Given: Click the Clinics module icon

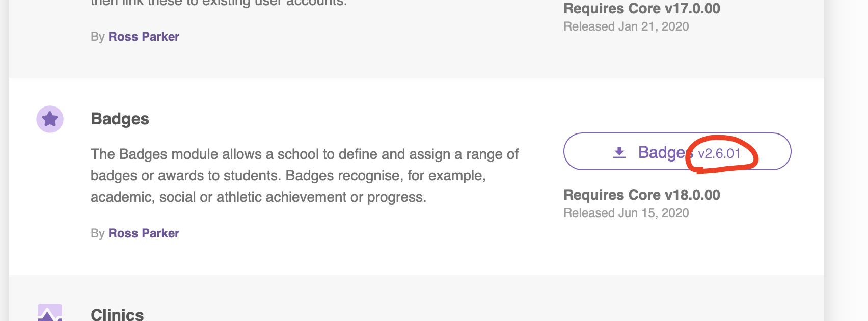Looking at the screenshot, I should 50,312.
